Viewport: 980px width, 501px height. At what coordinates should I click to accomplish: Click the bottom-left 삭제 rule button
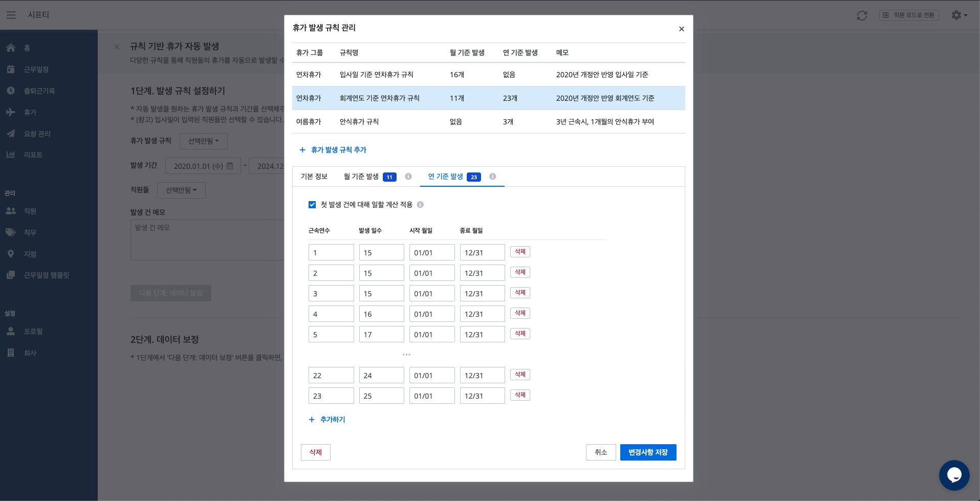tap(316, 452)
